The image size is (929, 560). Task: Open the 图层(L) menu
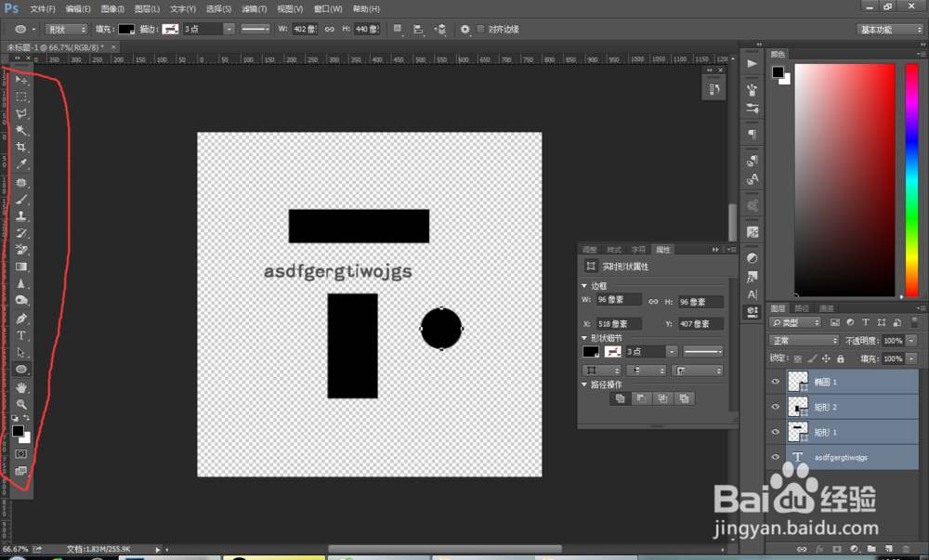coord(147,9)
